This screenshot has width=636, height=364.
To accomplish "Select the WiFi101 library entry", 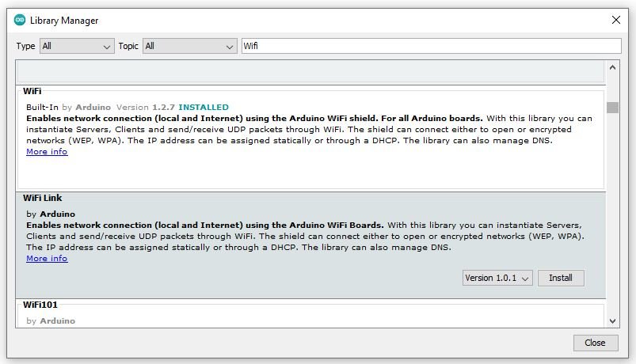I will (310, 313).
